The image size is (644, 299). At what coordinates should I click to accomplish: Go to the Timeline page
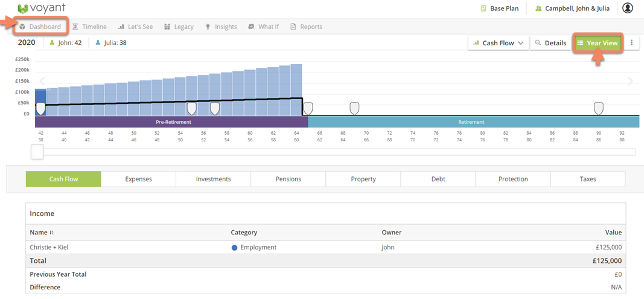[89, 27]
